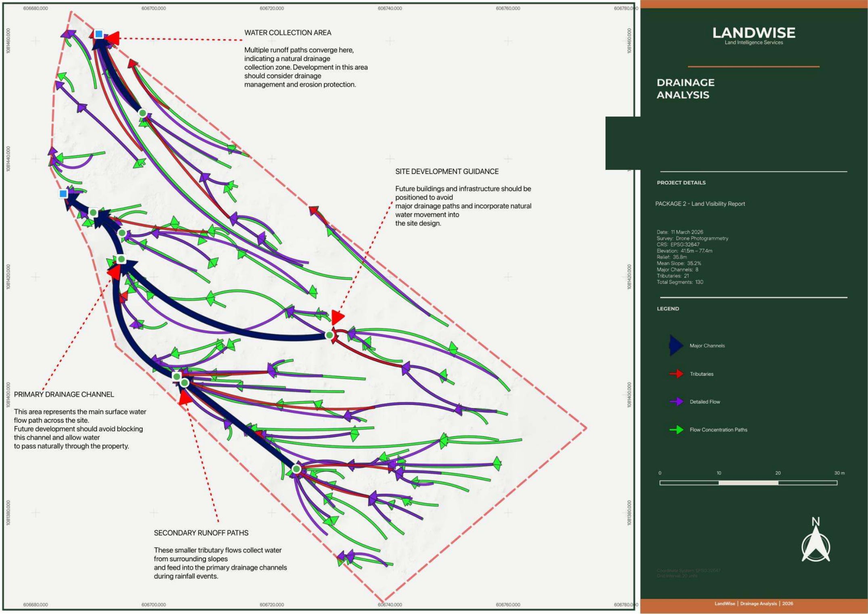Click the blue square outlet marker on the left boundary

point(63,194)
